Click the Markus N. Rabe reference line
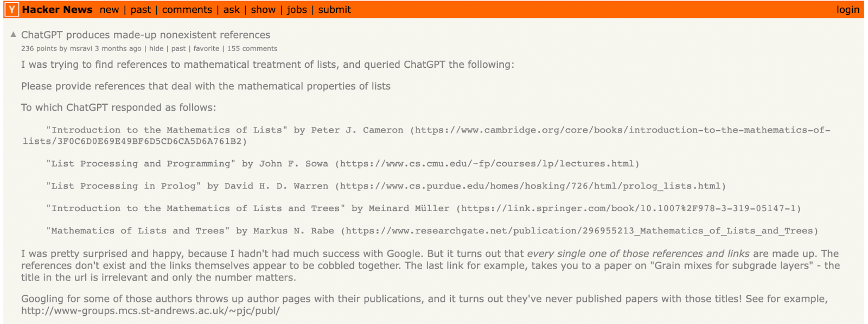868x324 pixels. 432,230
